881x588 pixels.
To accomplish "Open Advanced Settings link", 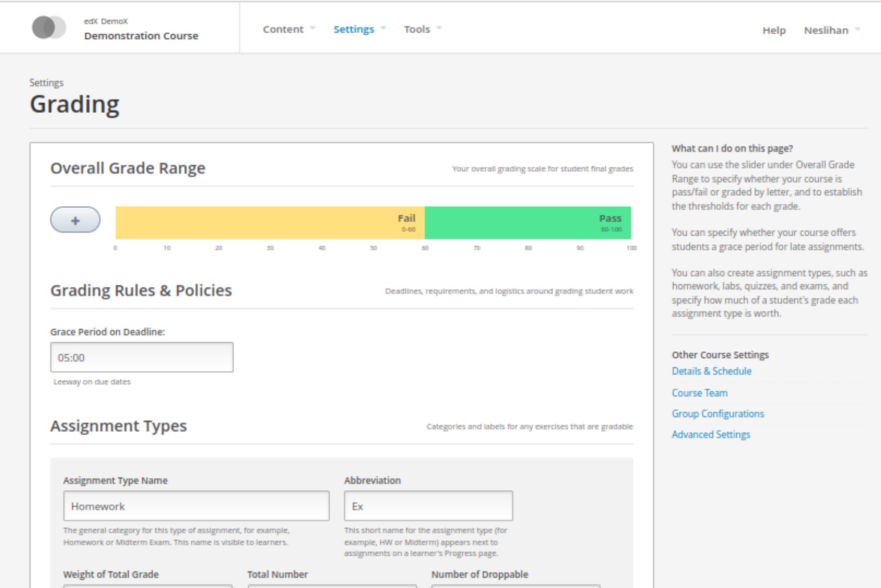I will point(711,434).
